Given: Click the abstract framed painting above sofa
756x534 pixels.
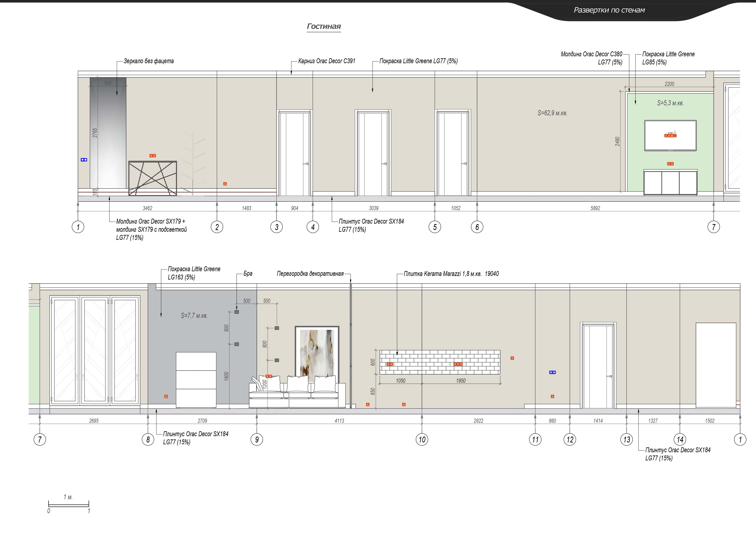Looking at the screenshot, I should tap(317, 354).
